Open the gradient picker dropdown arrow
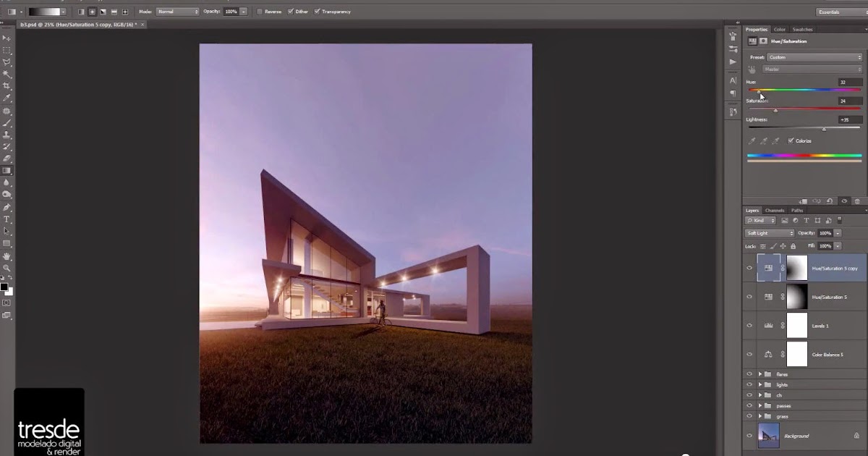The height and width of the screenshot is (456, 868). coord(64,12)
